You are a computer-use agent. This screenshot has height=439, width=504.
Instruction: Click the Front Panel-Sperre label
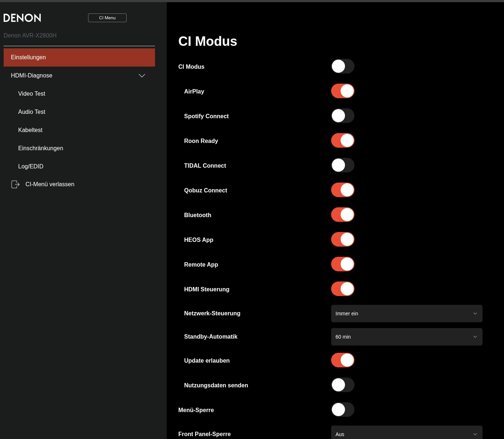205,434
